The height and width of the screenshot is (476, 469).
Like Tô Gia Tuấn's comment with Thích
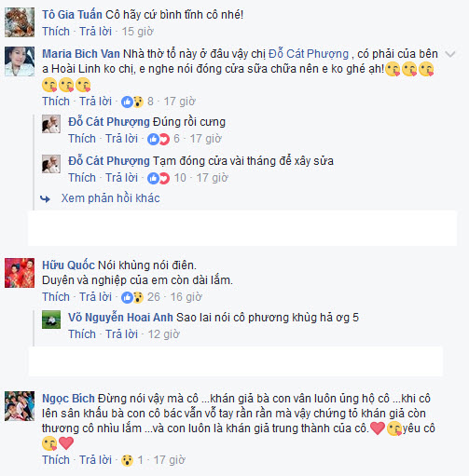coord(56,32)
